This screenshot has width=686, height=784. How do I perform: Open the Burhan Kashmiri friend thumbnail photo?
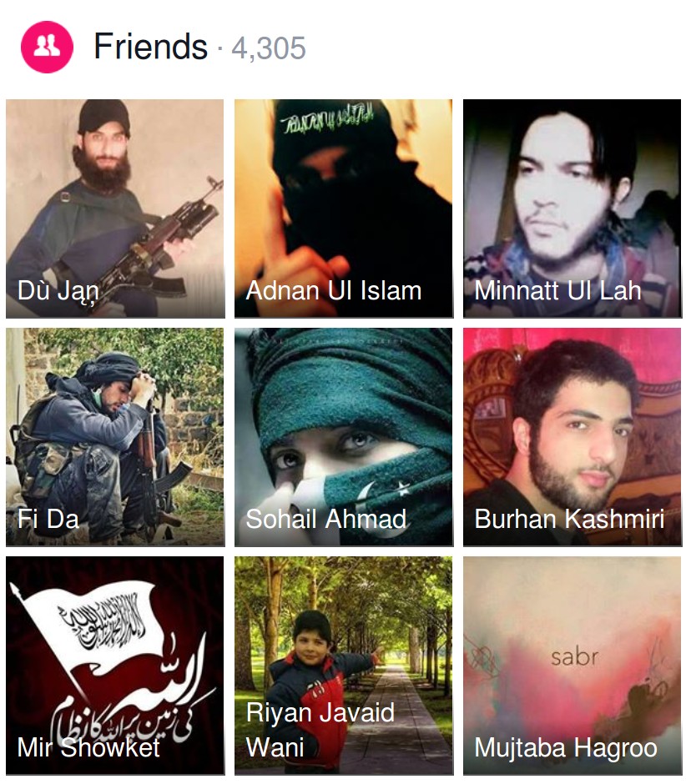[573, 437]
